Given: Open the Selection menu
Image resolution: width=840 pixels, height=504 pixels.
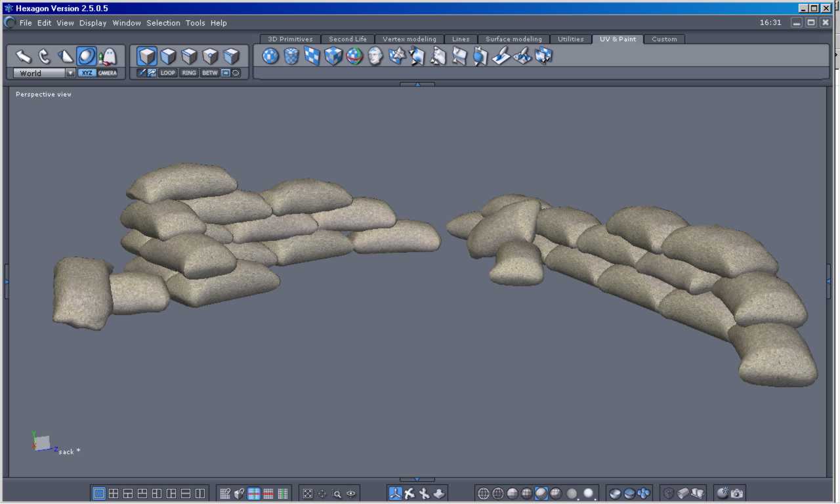Looking at the screenshot, I should 163,23.
